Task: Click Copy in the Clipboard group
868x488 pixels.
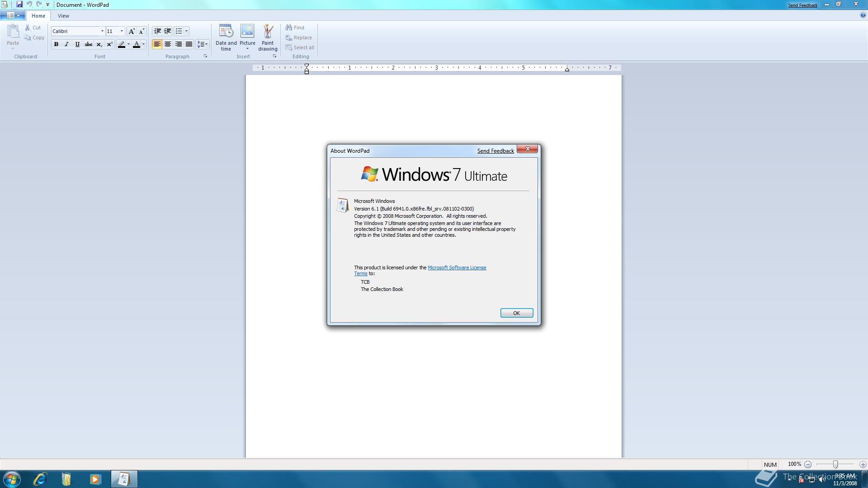Action: coord(34,38)
